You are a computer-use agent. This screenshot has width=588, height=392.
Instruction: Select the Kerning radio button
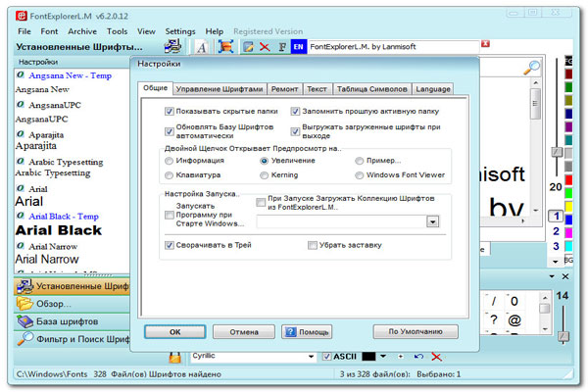264,175
